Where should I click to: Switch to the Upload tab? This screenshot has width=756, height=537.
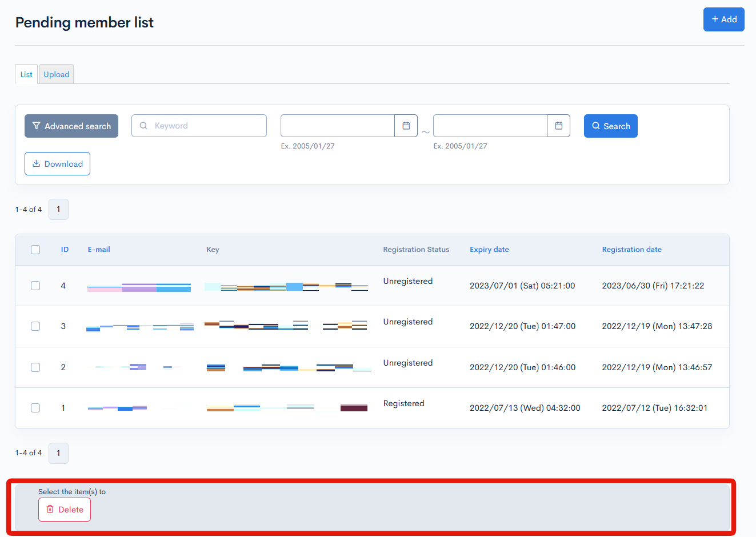[x=56, y=74]
